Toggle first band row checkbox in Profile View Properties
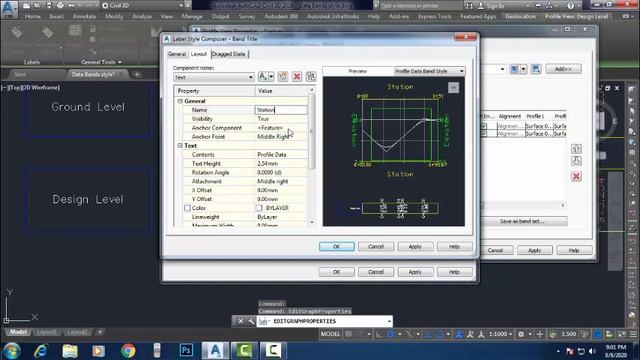Viewport: 640px width, 360px height. tap(484, 126)
